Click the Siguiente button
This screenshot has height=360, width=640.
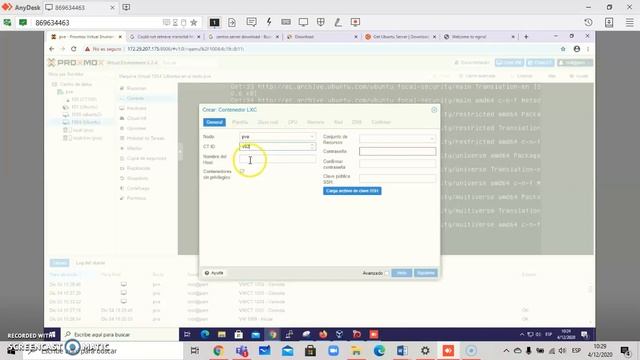426,273
